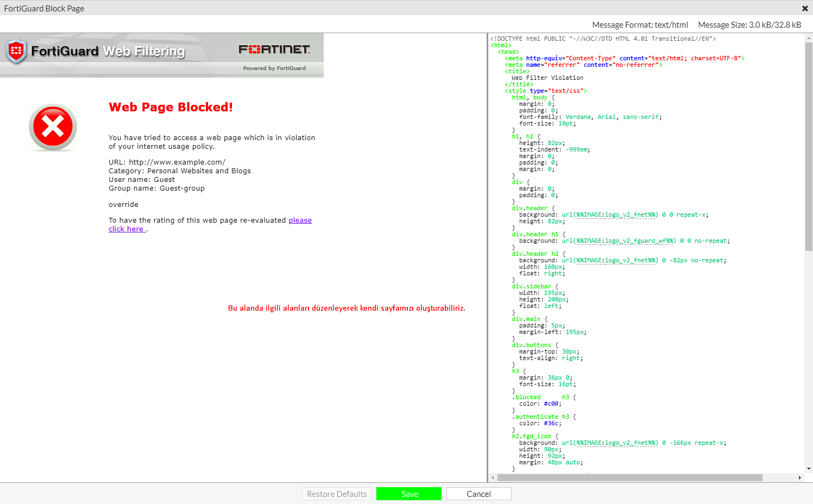Click the 'Powered by FortiGuard' caption
This screenshot has width=813, height=504.
[x=274, y=68]
